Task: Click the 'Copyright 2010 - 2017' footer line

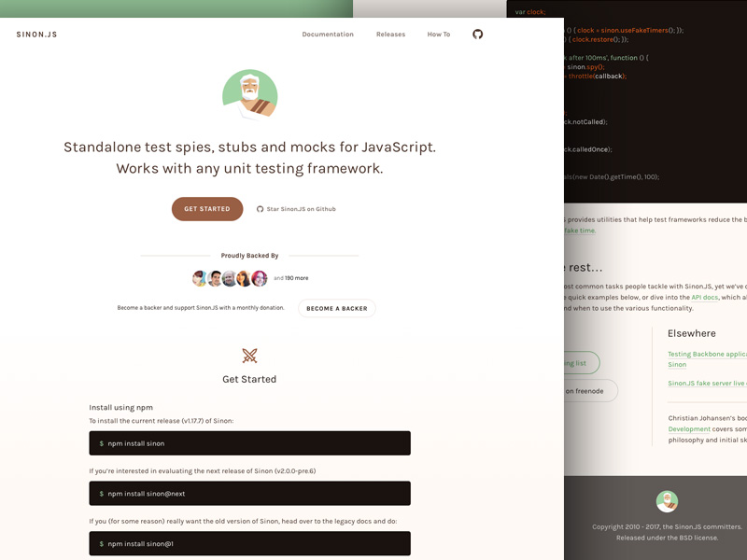Action: click(x=667, y=526)
